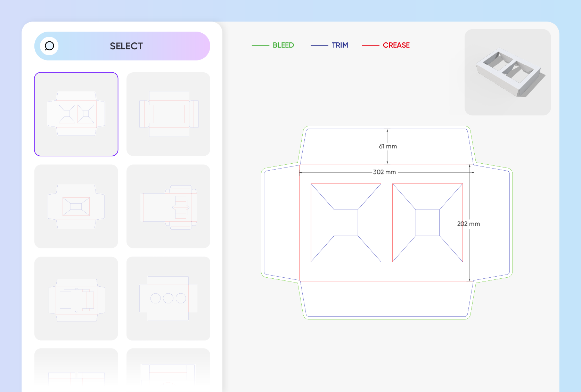
Task: Click the SELECT search bar
Action: coord(122,46)
